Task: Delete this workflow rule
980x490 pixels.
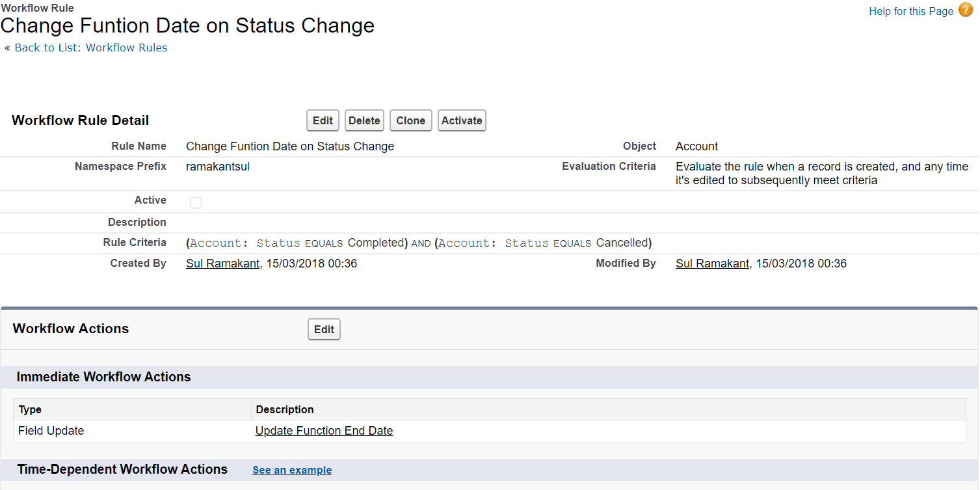Action: click(x=364, y=120)
